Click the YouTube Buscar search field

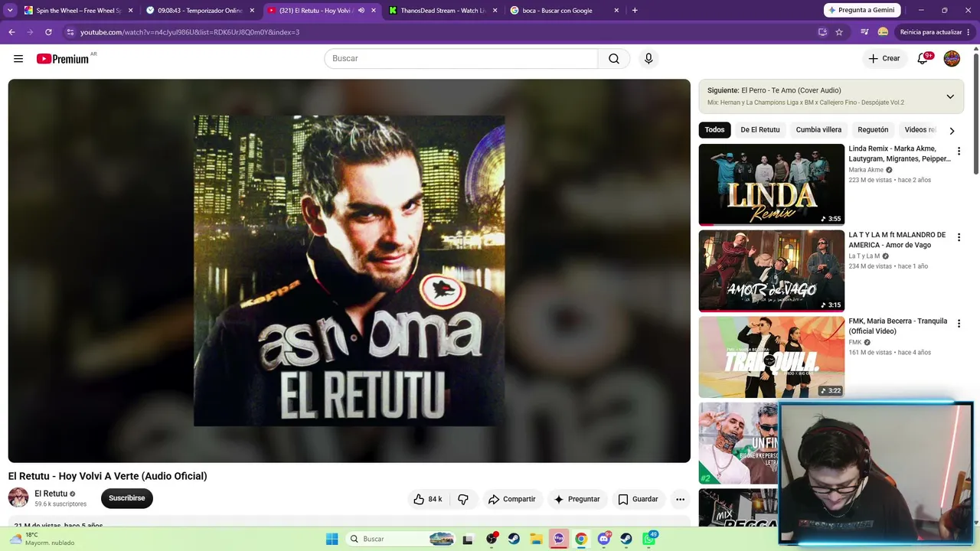(x=461, y=59)
